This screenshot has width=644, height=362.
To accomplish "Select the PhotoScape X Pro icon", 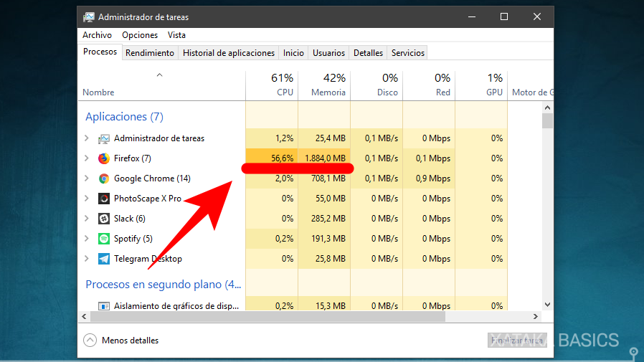I will (104, 199).
